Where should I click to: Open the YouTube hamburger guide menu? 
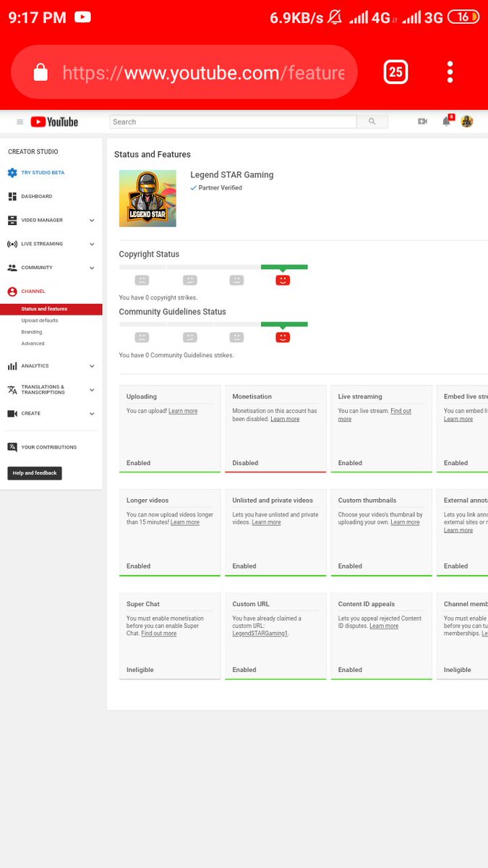click(x=20, y=122)
